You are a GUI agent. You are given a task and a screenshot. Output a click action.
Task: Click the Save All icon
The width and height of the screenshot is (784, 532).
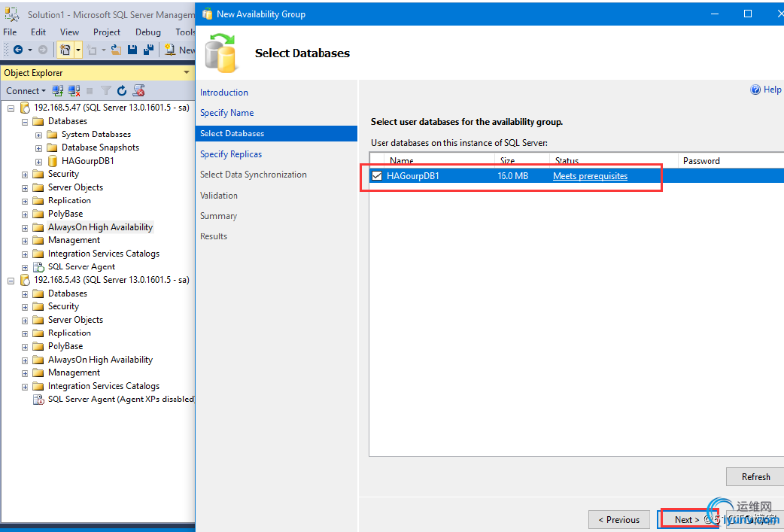(x=148, y=50)
